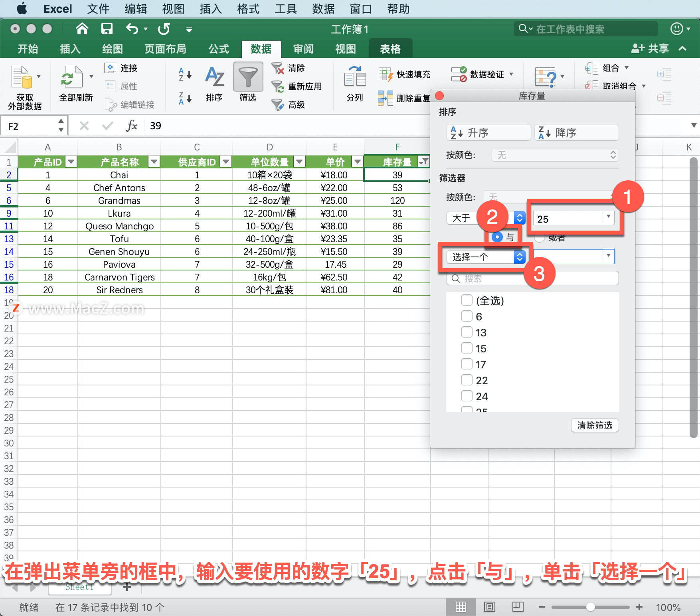700x616 pixels.
Task: Switch to Page Layout view in status bar
Action: (x=489, y=607)
